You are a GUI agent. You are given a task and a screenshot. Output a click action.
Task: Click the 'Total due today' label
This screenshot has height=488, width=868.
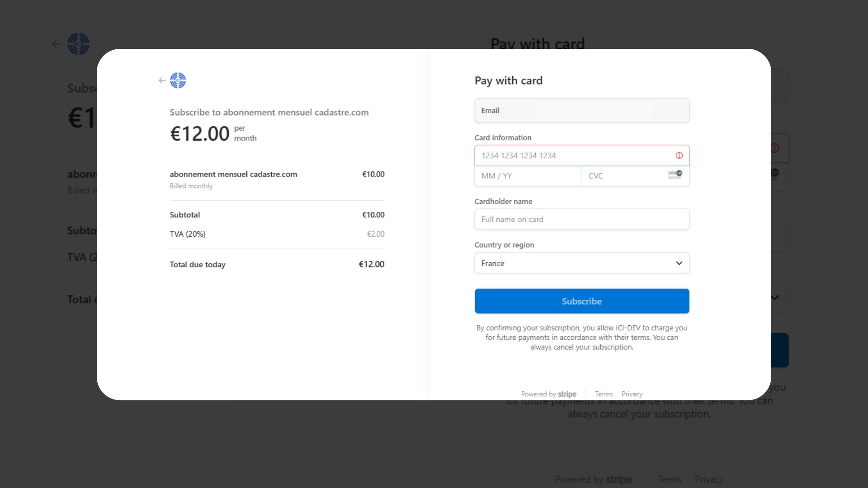tap(198, 264)
